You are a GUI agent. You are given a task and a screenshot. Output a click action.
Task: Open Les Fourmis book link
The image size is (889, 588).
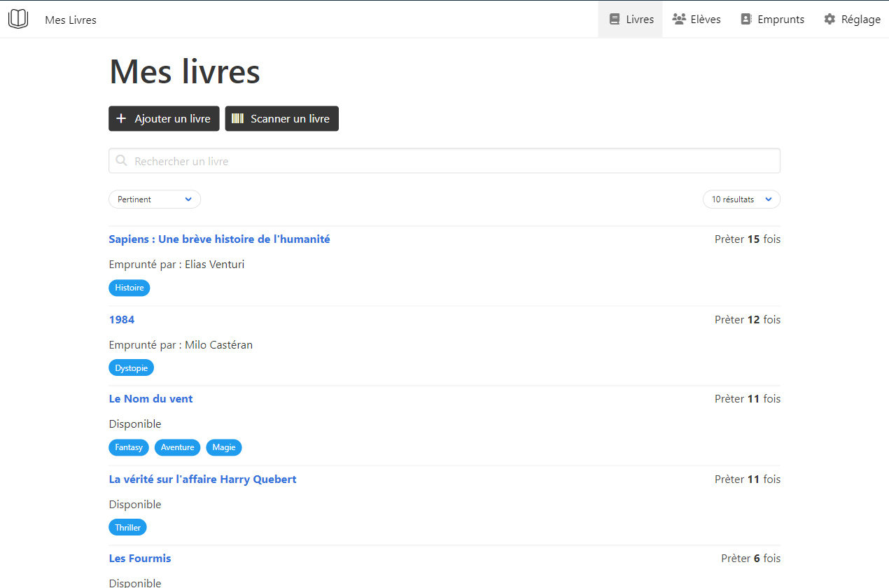140,559
